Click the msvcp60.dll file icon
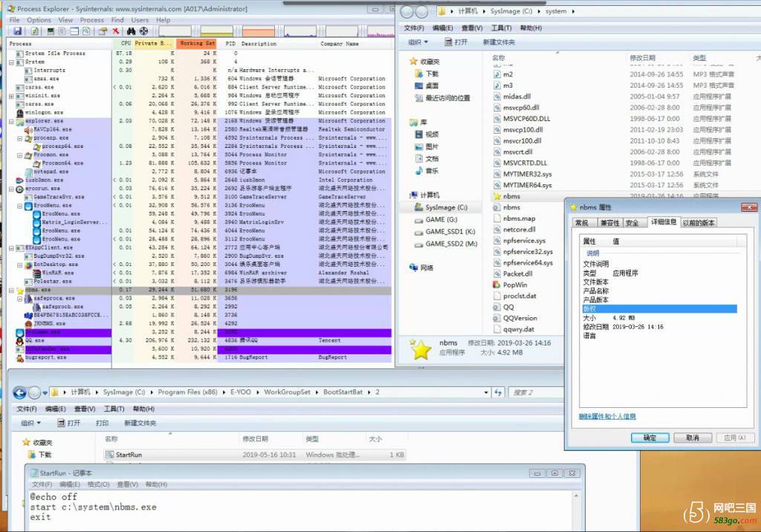This screenshot has height=532, width=761. pyautogui.click(x=497, y=108)
